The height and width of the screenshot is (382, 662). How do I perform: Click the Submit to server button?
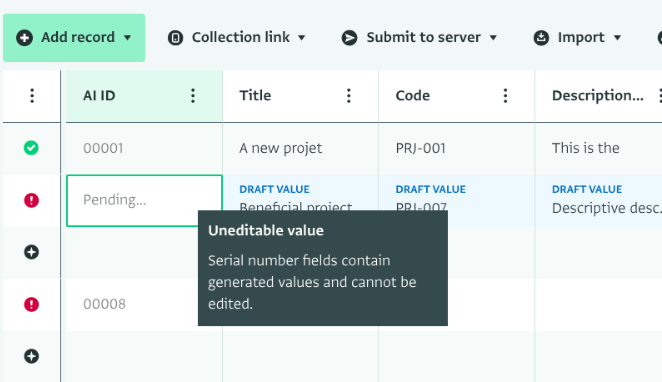419,38
